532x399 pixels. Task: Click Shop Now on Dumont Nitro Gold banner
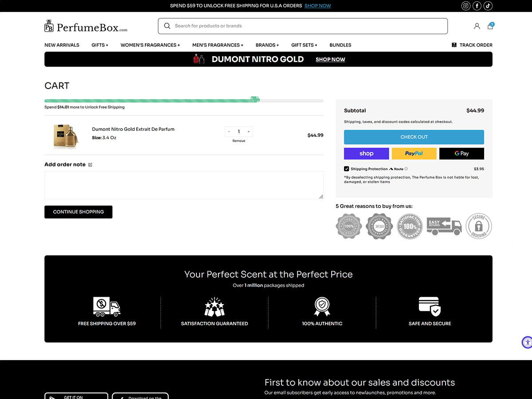(x=330, y=59)
